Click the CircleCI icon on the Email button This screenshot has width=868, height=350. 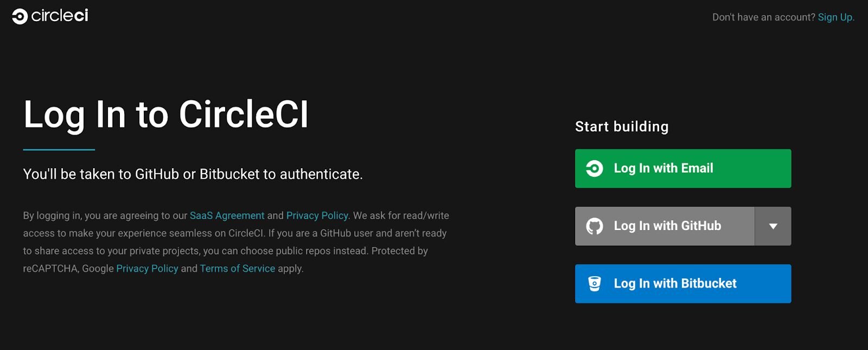coord(595,168)
